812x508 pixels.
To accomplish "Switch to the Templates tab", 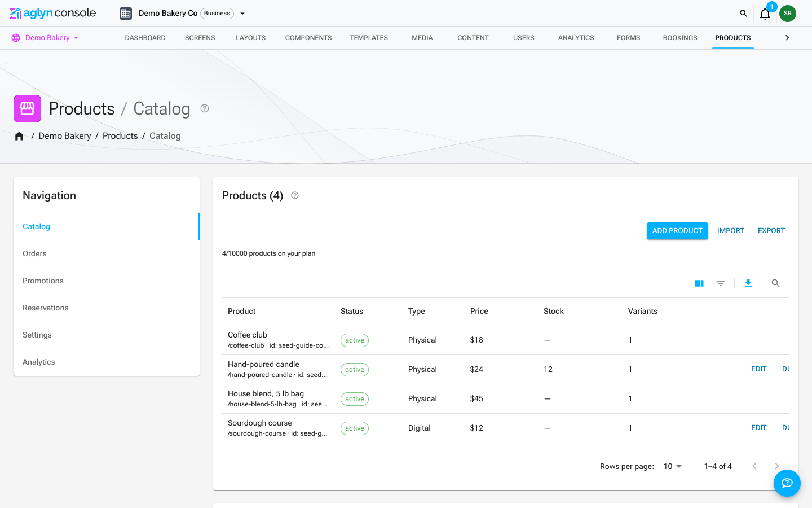I will click(369, 38).
